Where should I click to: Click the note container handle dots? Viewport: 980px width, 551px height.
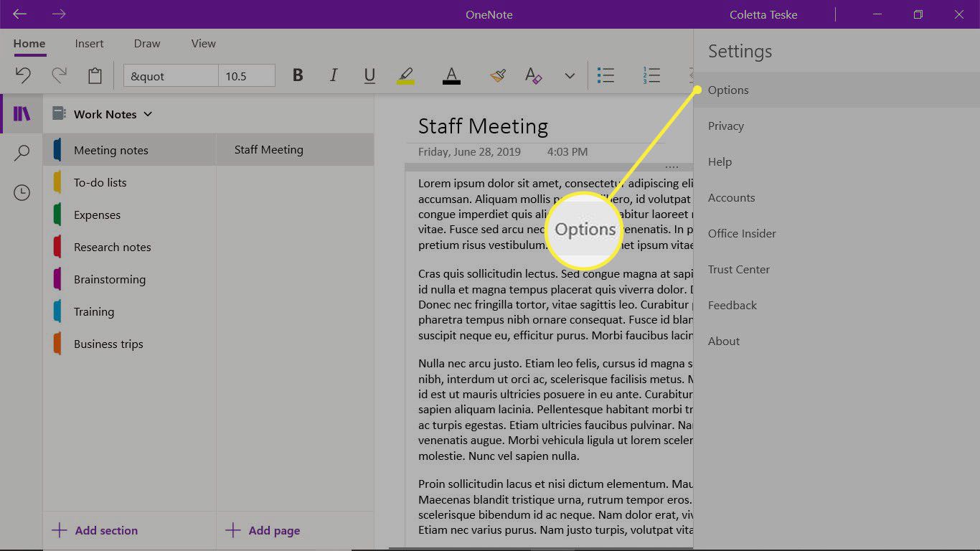point(672,166)
